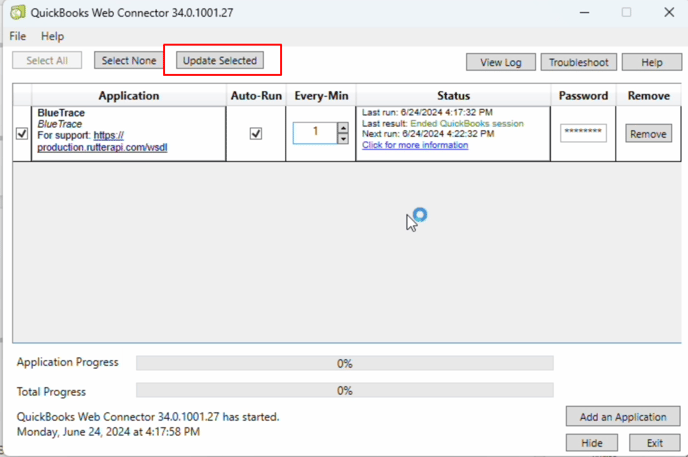The width and height of the screenshot is (688, 457).
Task: Click the Select None button
Action: 129,61
